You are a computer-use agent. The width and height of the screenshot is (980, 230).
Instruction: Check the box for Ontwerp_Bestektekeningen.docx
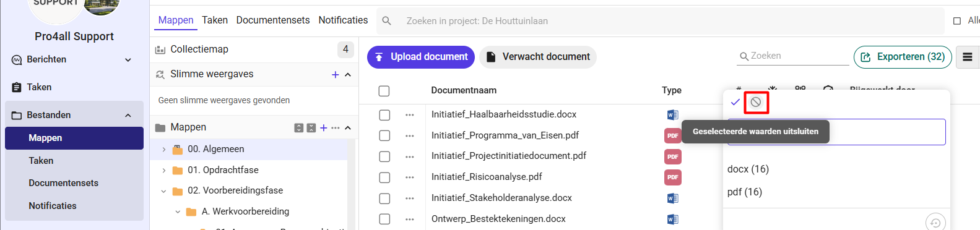[384, 219]
